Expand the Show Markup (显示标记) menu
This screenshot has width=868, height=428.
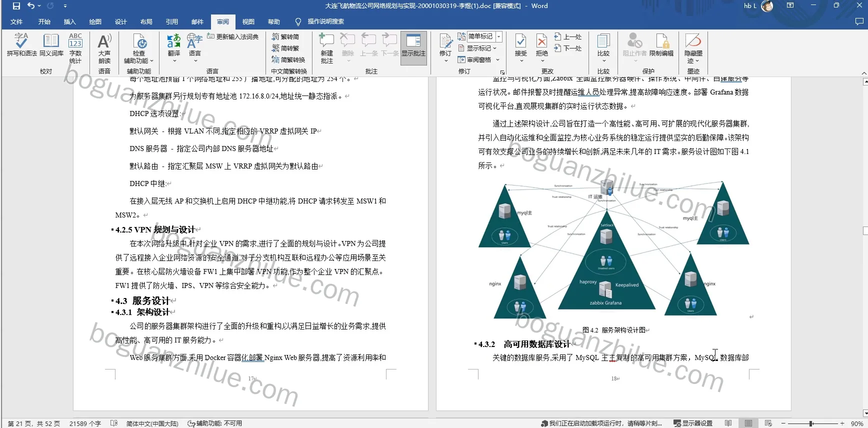coord(477,48)
